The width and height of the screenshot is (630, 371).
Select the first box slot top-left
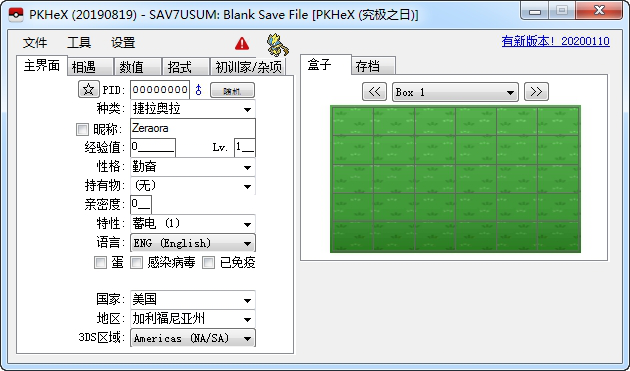coord(353,121)
